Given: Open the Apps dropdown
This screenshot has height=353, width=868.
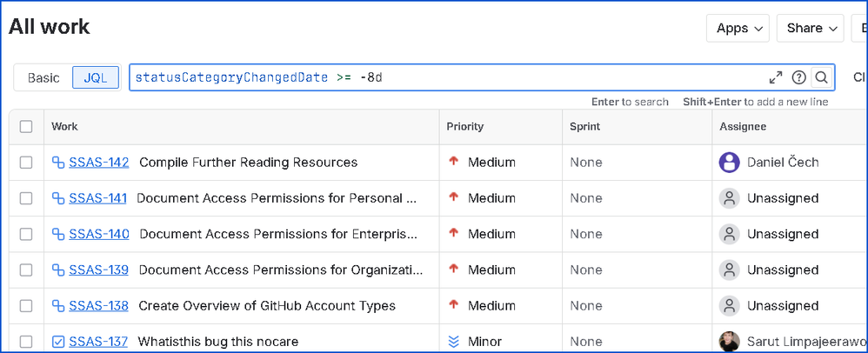Looking at the screenshot, I should coord(738,29).
